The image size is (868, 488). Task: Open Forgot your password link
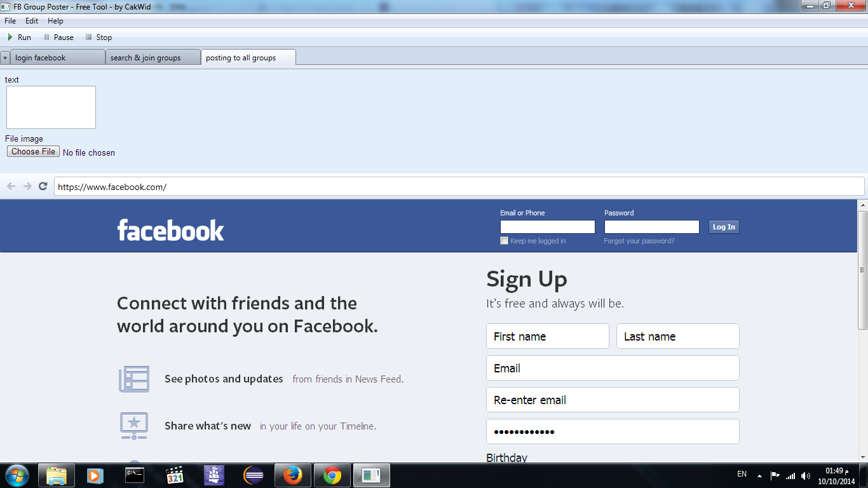click(639, 241)
